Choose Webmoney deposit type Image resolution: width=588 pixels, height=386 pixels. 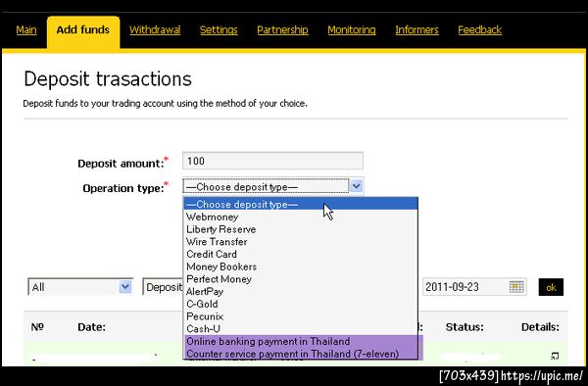click(x=301, y=217)
